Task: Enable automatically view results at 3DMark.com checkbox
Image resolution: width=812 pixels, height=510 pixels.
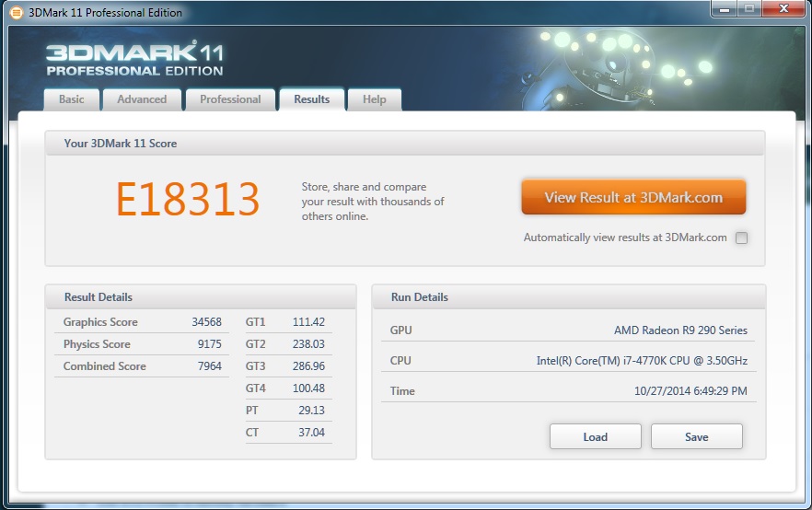Action: pyautogui.click(x=742, y=238)
